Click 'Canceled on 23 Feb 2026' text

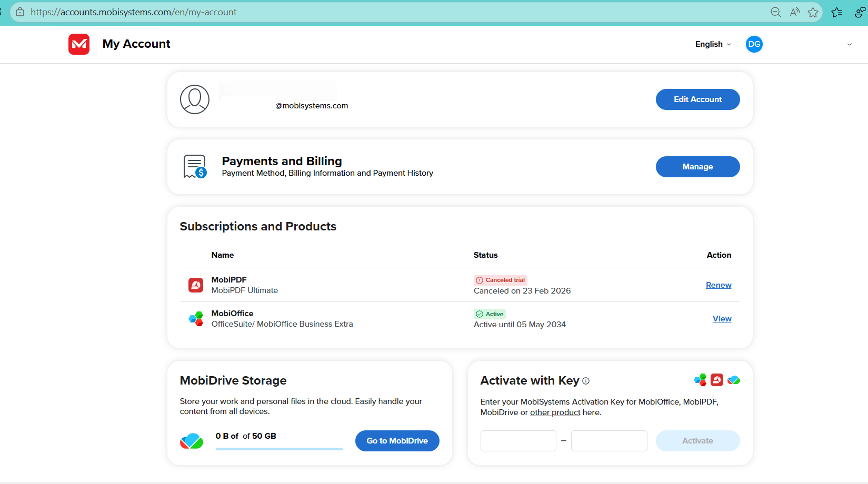522,291
